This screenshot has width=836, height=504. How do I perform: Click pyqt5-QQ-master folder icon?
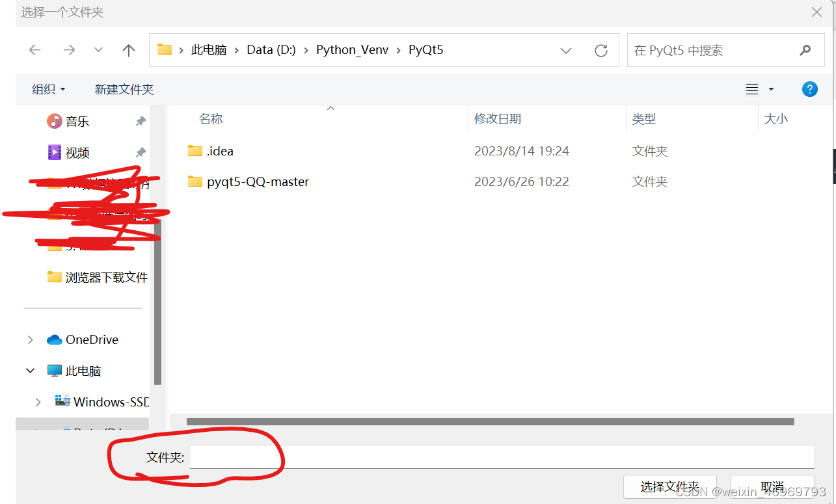coord(195,181)
